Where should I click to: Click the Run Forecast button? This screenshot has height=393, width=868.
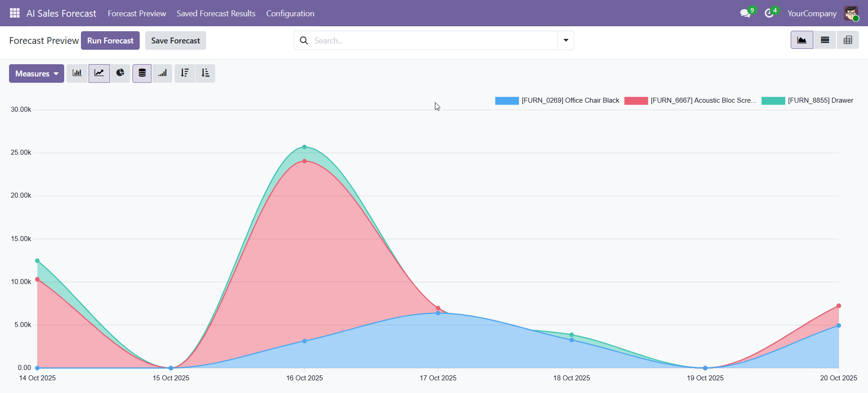click(110, 41)
